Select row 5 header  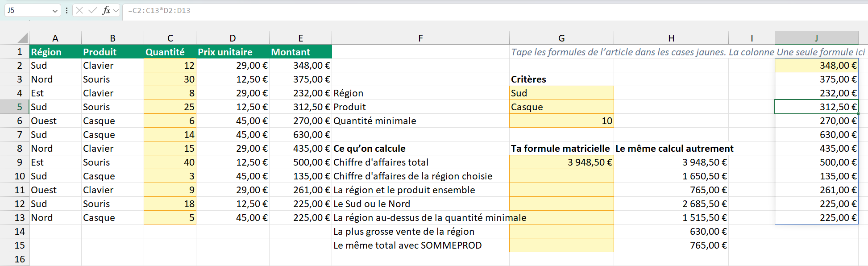tap(14, 107)
